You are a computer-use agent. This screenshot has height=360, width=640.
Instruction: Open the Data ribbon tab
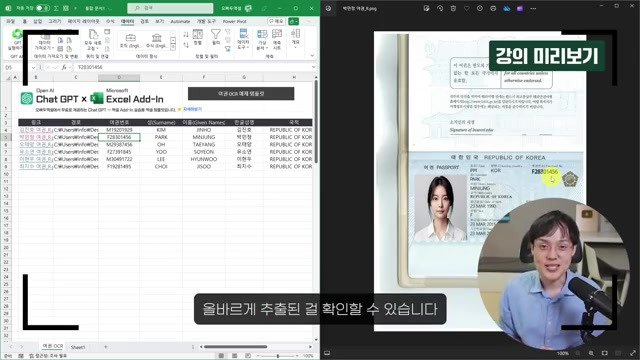click(127, 21)
